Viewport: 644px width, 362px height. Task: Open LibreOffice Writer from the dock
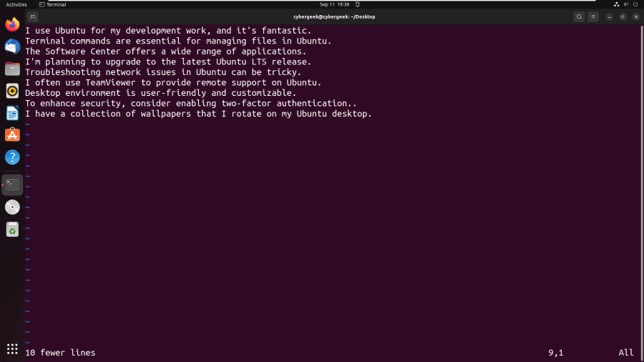pos(12,113)
